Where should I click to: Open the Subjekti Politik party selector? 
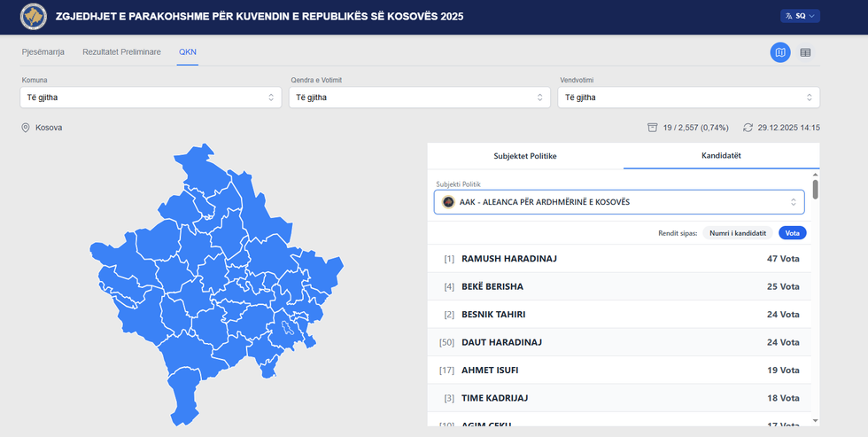coord(619,202)
